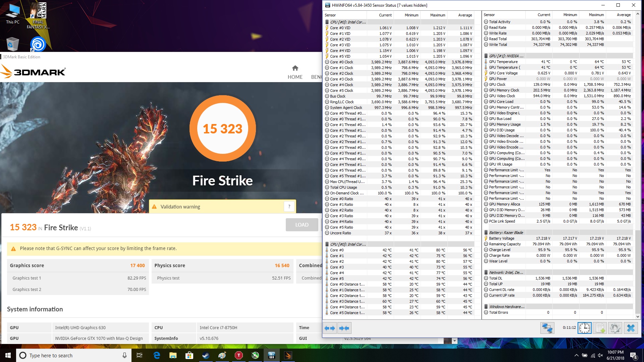This screenshot has height=362, width=644.
Task: Select the Uncore Ratio row
Action: pos(399,233)
